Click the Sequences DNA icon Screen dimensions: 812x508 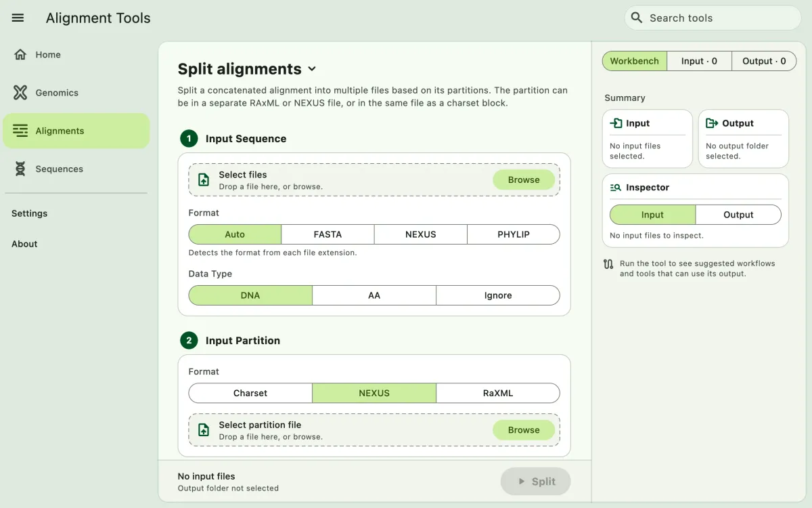coord(20,169)
